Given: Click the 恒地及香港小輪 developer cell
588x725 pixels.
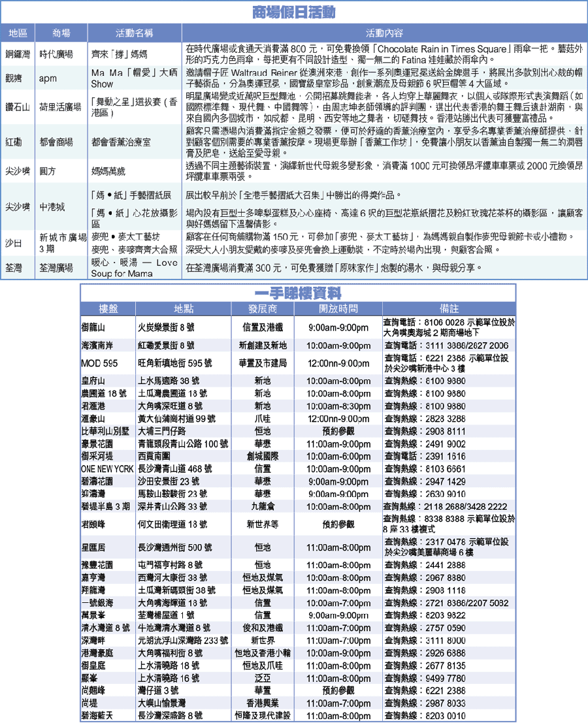Looking at the screenshot, I should point(263,653).
